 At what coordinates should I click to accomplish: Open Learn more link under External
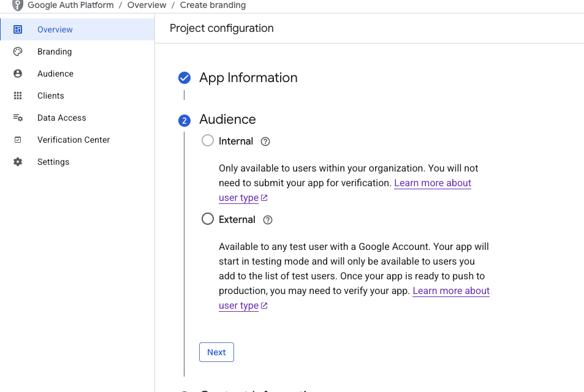450,291
